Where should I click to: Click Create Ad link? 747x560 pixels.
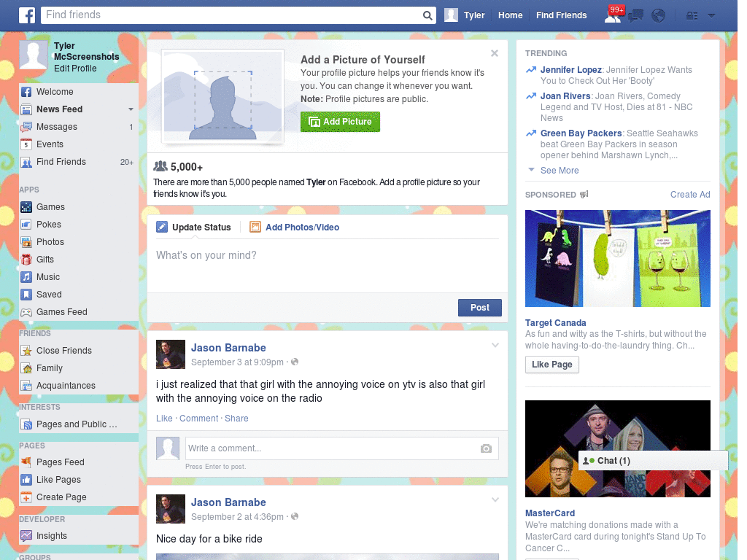[x=690, y=194]
